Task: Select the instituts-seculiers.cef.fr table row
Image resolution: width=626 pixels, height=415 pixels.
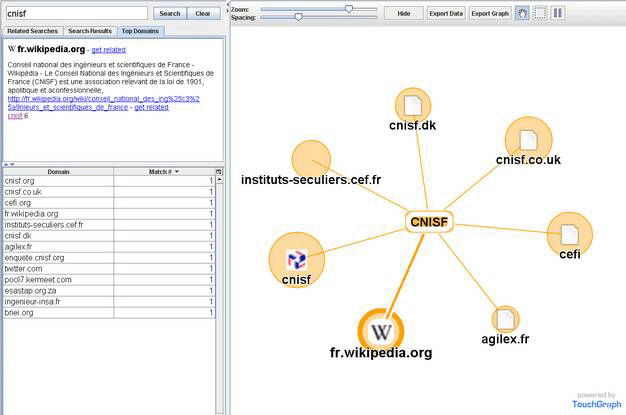Action: click(109, 225)
